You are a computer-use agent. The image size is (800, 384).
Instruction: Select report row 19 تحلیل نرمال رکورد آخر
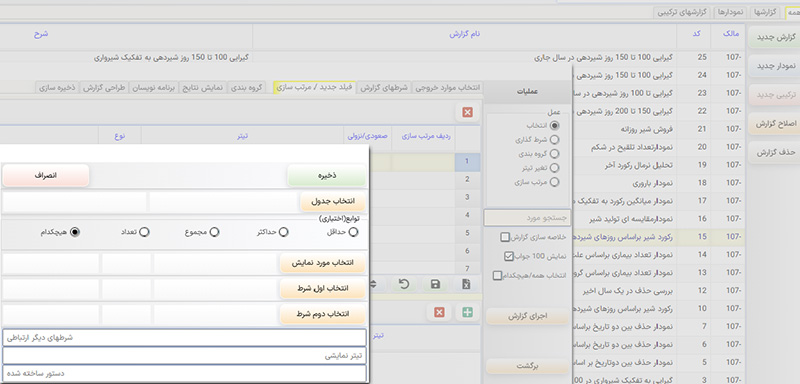tap(658, 165)
